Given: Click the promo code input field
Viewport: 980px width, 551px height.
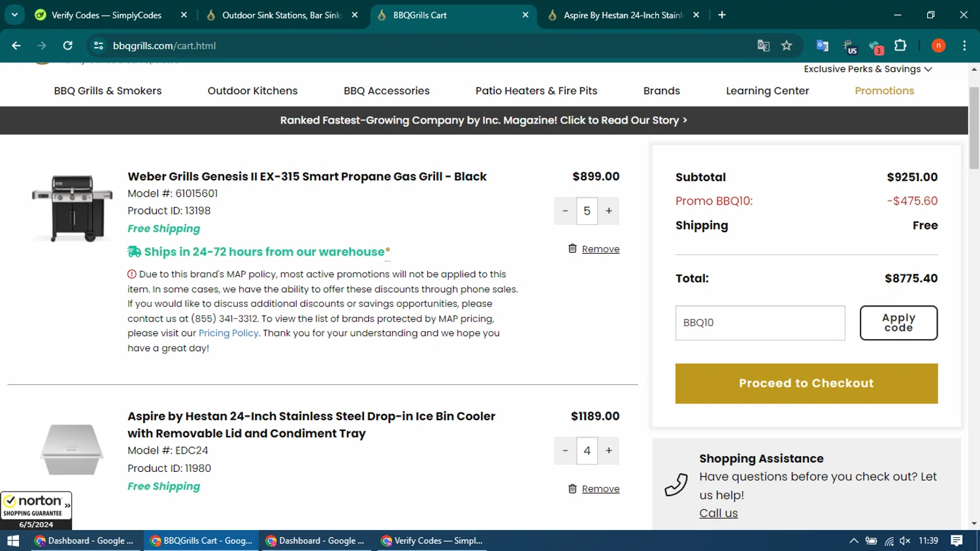Looking at the screenshot, I should tap(760, 323).
